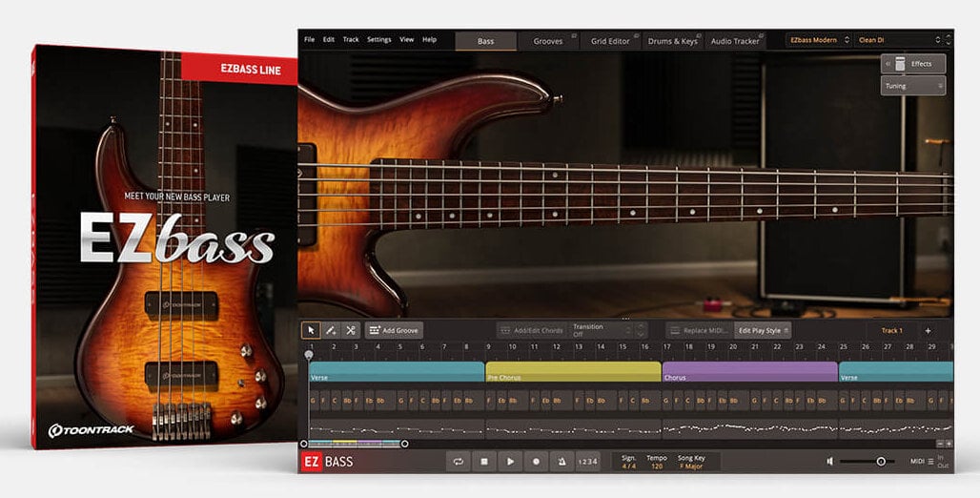The width and height of the screenshot is (980, 498).
Task: Select the Pre Chorus song block
Action: [573, 372]
